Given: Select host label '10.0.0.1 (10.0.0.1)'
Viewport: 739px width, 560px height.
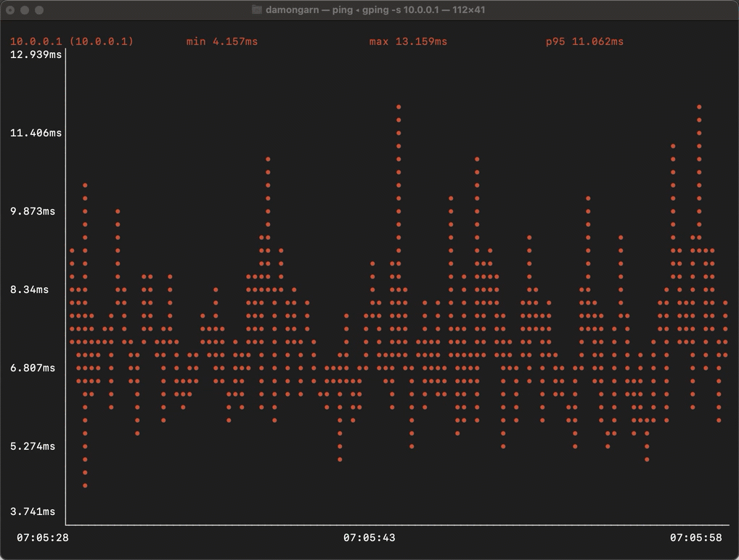Looking at the screenshot, I should (x=72, y=41).
